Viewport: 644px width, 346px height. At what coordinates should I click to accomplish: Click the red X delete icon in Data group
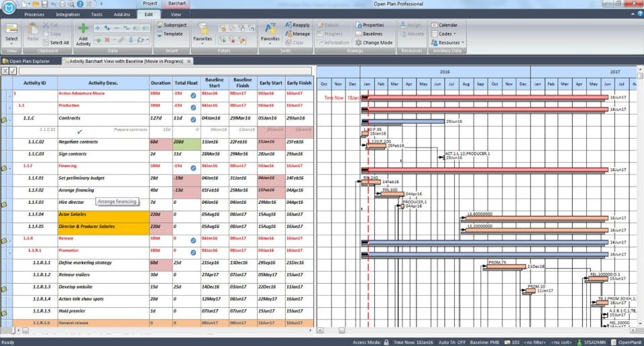pos(107,40)
